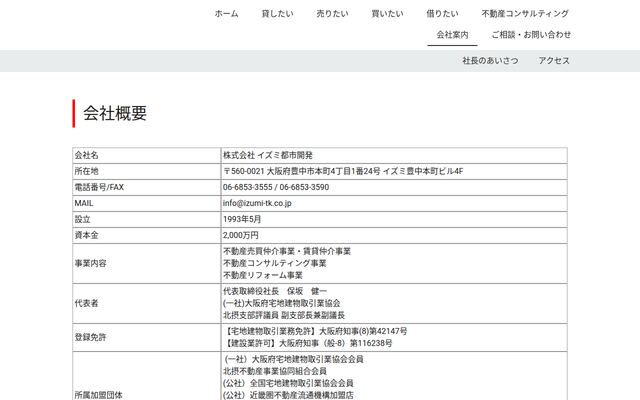Select company name 株式会社 イズミ都市開発
The height and width of the screenshot is (400, 640).
(x=268, y=155)
